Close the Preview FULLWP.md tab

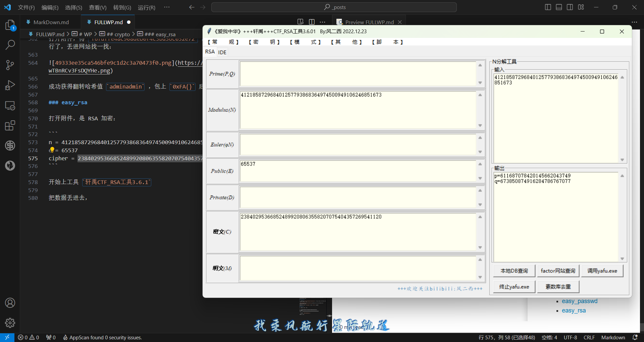click(x=400, y=22)
